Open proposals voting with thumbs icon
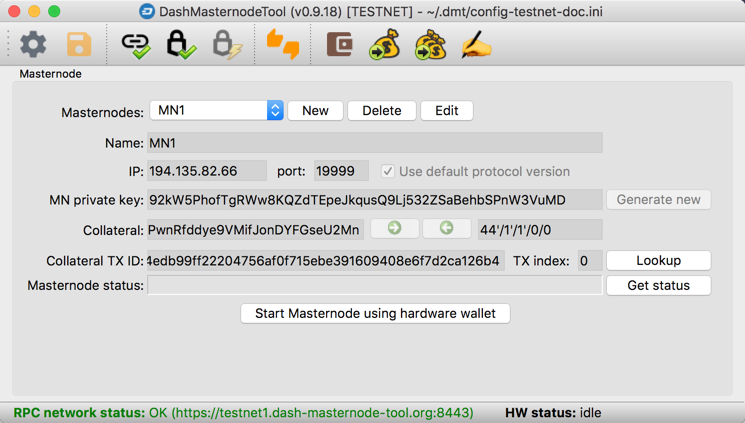The image size is (745, 423). click(283, 44)
